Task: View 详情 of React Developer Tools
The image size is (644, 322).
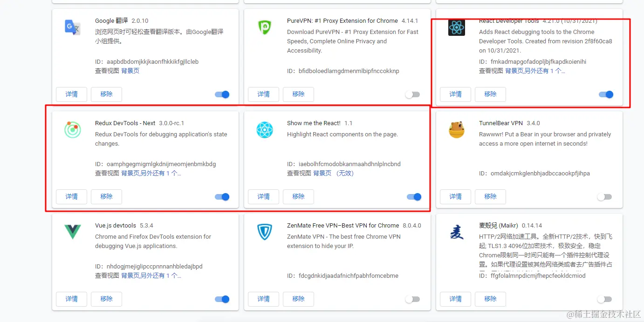Action: coord(455,94)
